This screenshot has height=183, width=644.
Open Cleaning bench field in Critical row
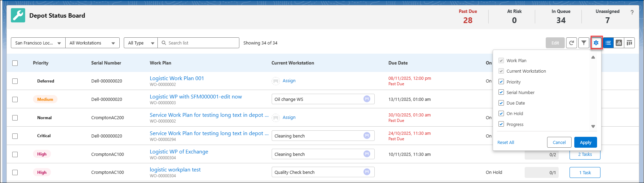click(323, 136)
